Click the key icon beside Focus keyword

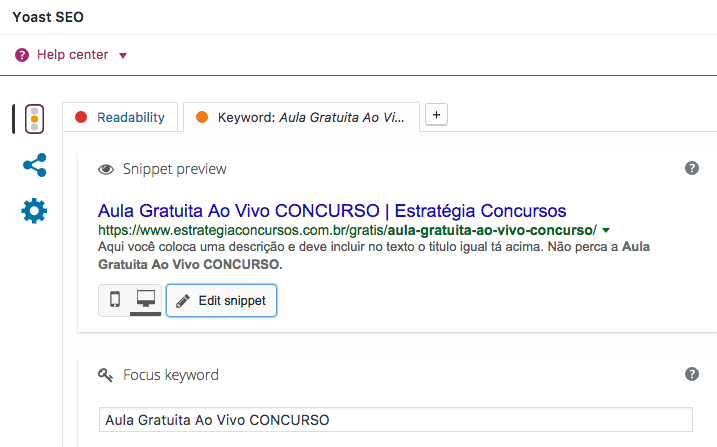106,375
